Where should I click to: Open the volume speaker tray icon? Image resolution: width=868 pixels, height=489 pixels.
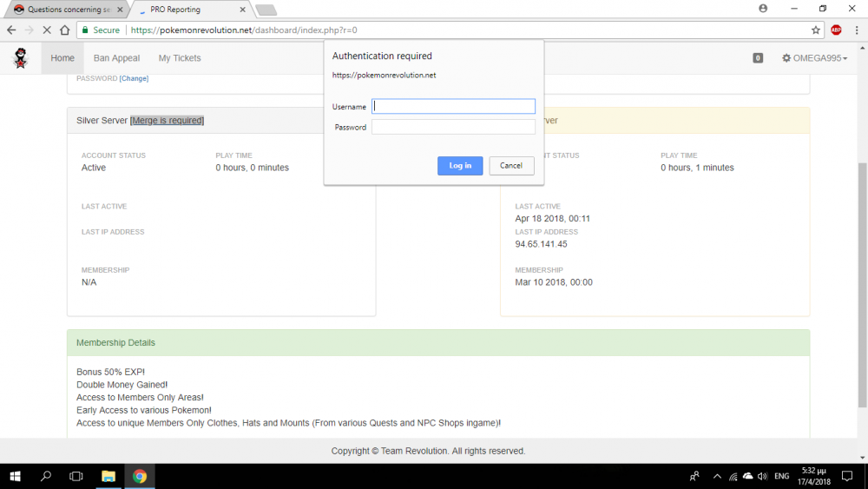763,476
